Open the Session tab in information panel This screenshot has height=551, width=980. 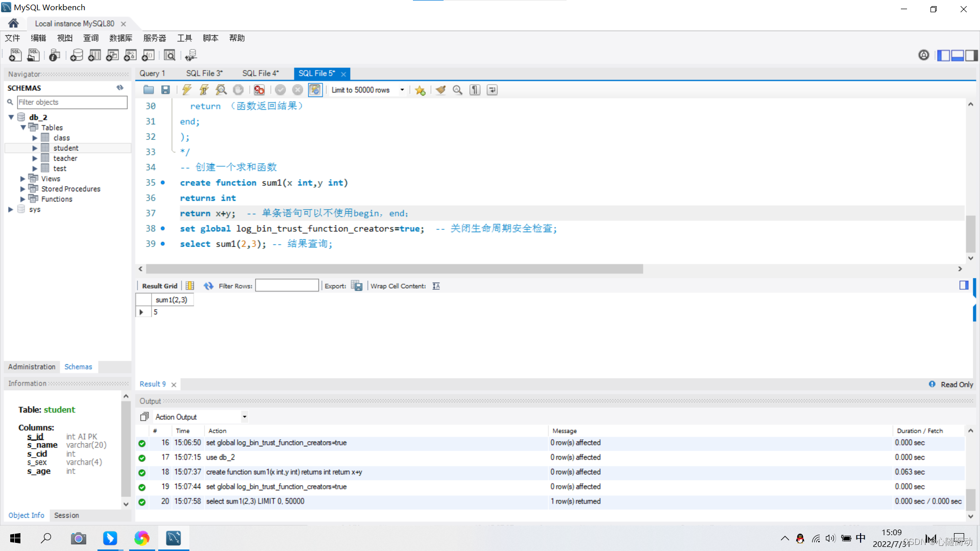point(66,515)
